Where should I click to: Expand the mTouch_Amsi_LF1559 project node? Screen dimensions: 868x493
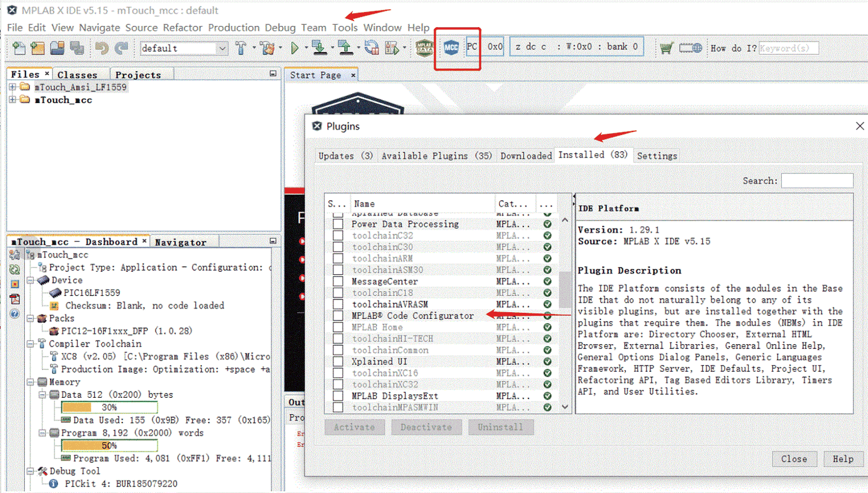pyautogui.click(x=12, y=87)
